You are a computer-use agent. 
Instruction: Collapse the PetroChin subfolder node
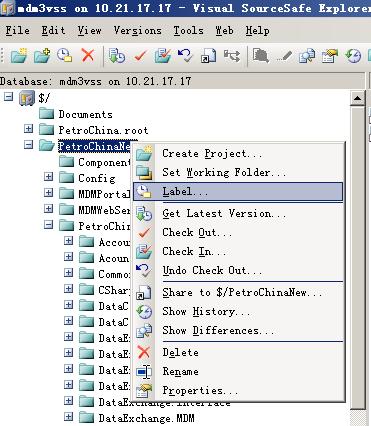[49, 225]
